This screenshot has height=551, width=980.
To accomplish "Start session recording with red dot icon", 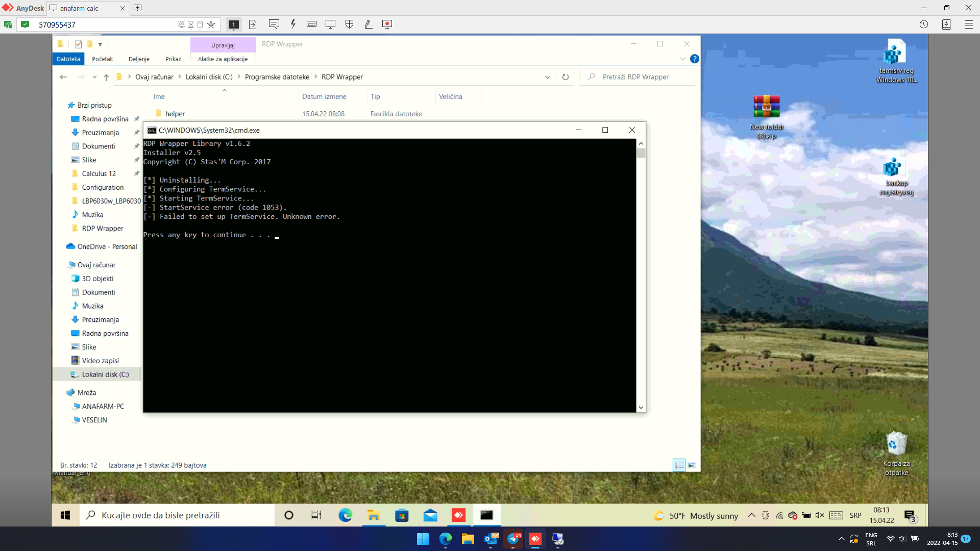I will (387, 24).
